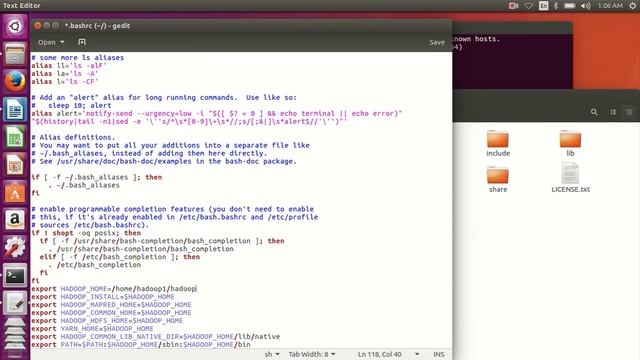Click the Bluetooth indicator icon
Viewport: 640px width, 360px height.
point(556,6)
